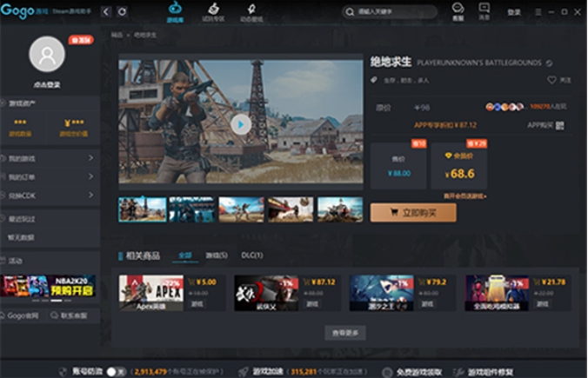This screenshot has height=378, width=588.
Task: Select the active third banner carousel indicator
Action: [x=57, y=301]
